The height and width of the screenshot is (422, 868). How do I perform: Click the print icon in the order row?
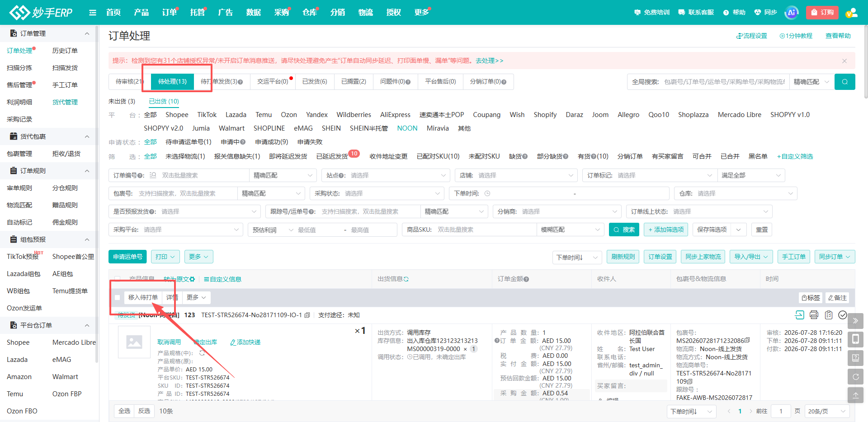click(814, 315)
